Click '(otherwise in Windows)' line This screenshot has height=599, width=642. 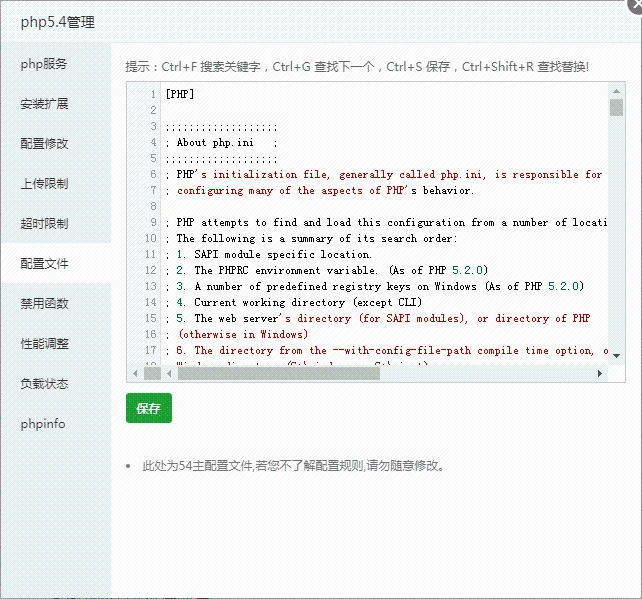click(x=237, y=334)
